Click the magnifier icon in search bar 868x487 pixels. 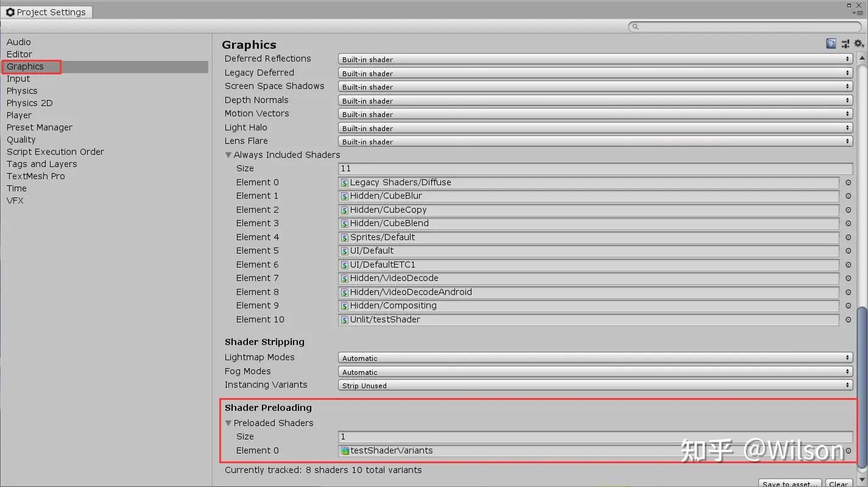tap(635, 26)
